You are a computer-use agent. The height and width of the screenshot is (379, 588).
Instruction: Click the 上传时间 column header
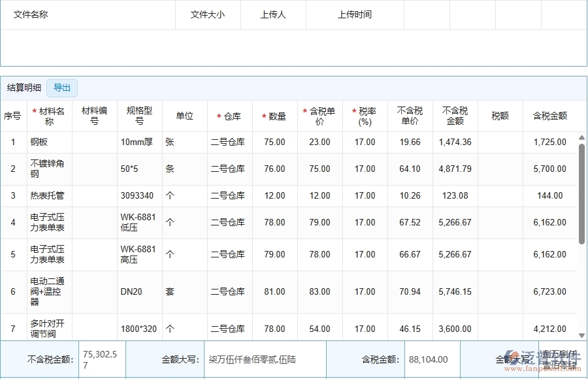[x=355, y=14]
